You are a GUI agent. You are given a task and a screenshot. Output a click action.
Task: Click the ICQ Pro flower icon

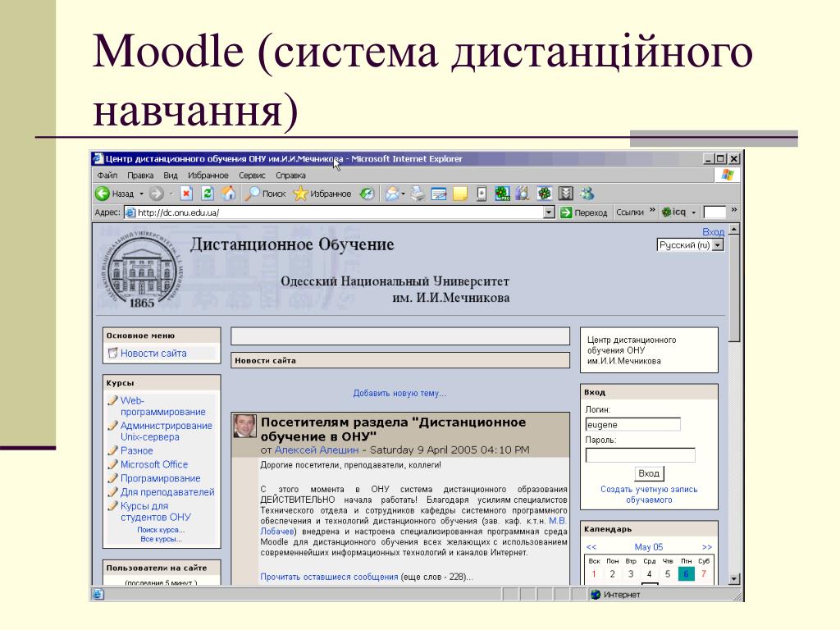click(x=502, y=194)
